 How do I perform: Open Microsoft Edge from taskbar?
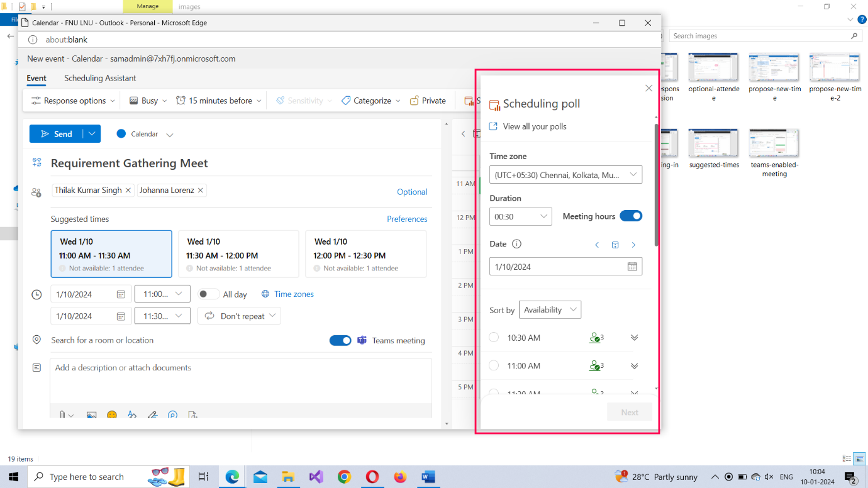233,477
